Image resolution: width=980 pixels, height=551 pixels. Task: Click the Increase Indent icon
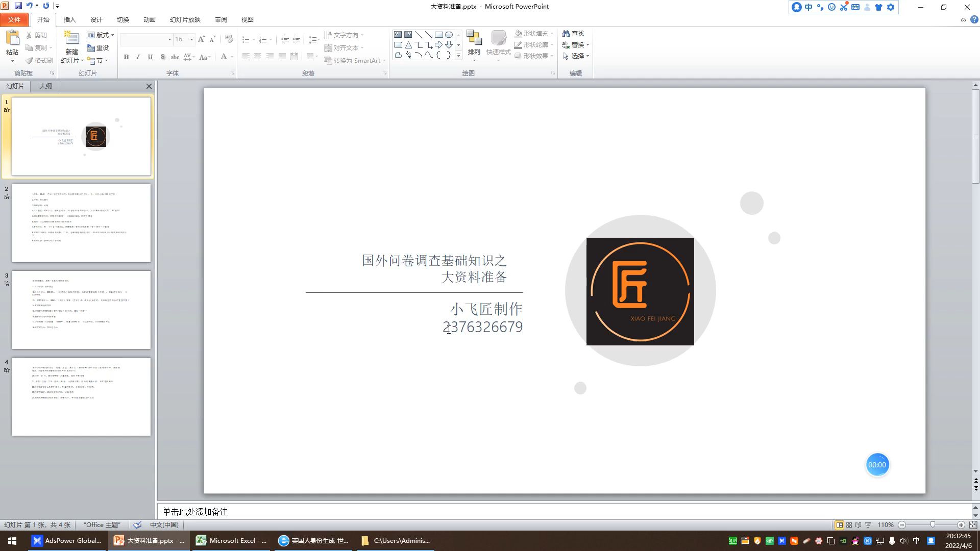[296, 39]
